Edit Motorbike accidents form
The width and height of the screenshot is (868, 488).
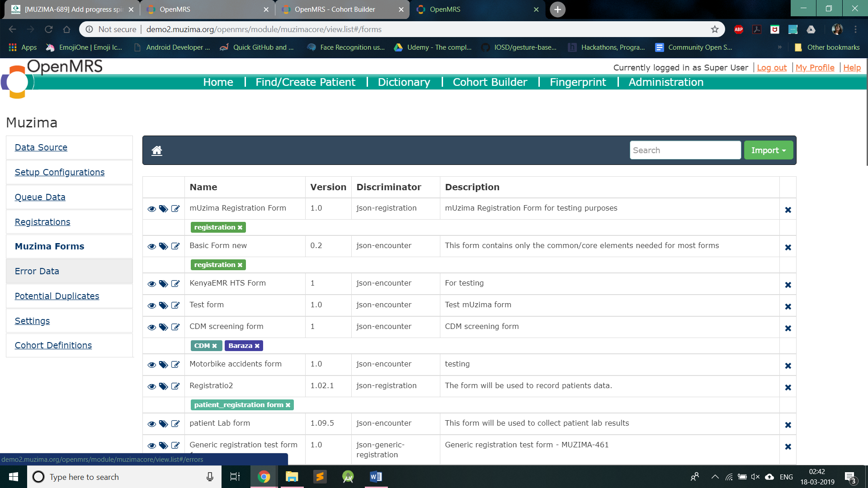(175, 364)
